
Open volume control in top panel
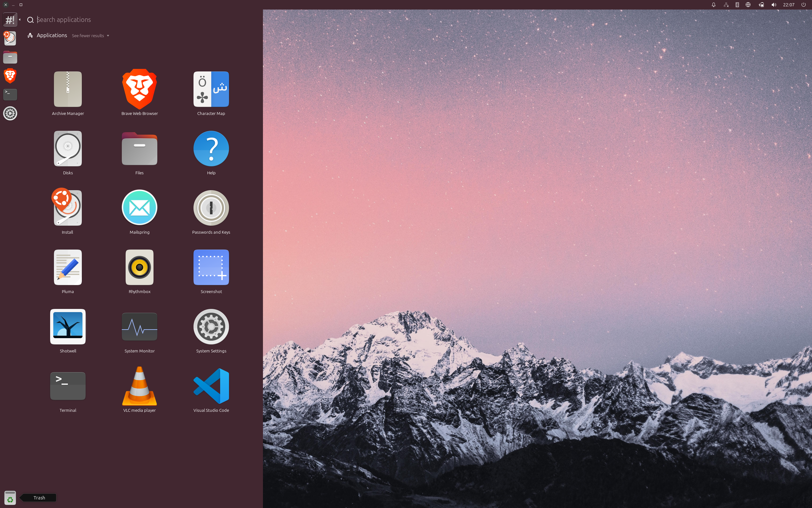point(774,5)
